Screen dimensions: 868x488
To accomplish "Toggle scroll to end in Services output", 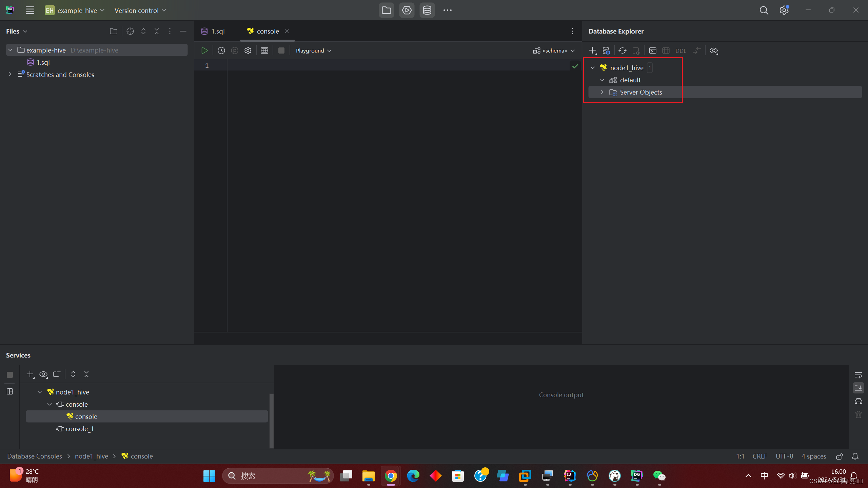I will [858, 388].
